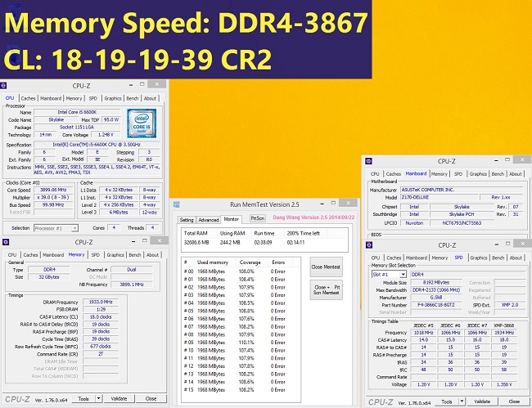This screenshot has width=532, height=408.
Task: Open the Caches tab in CPU window
Action: pos(28,98)
